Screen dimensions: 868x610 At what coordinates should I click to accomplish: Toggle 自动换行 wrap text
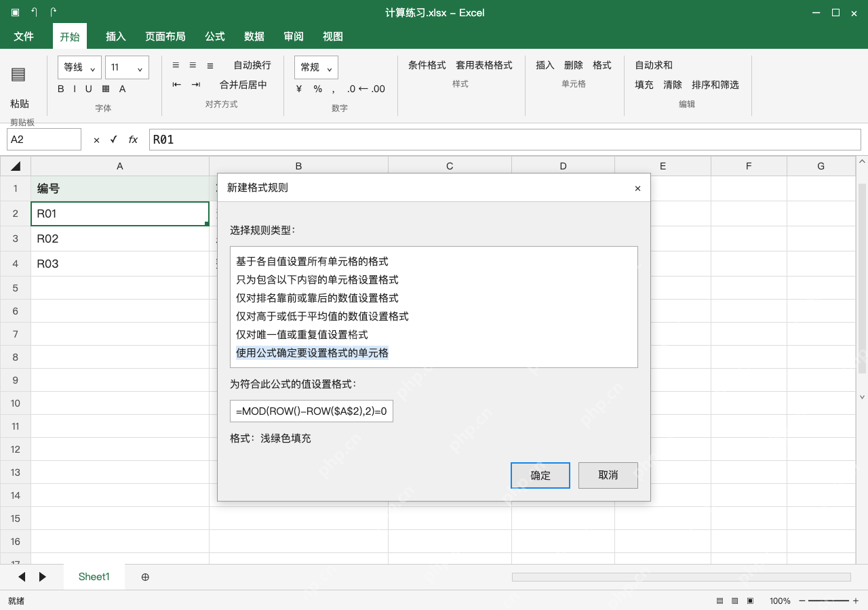pyautogui.click(x=252, y=65)
